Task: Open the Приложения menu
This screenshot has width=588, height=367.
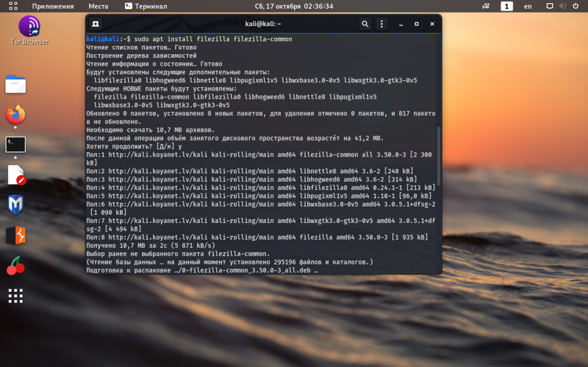Action: (52, 6)
